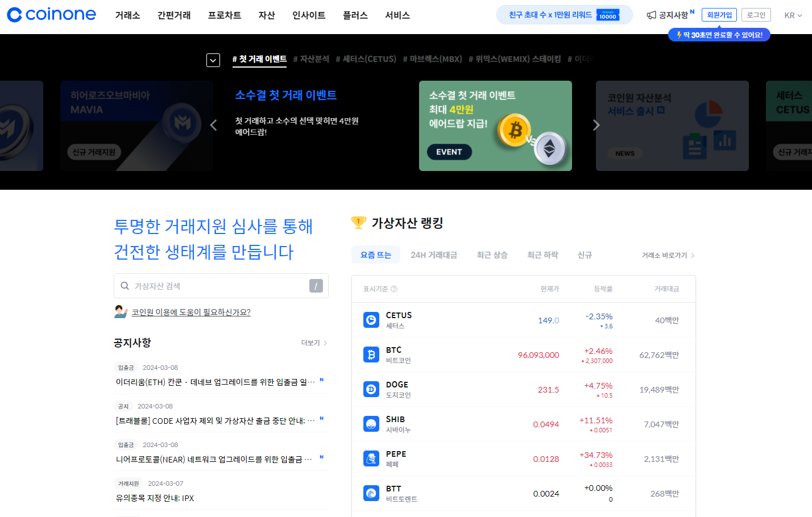812x517 pixels.
Task: Click the SHIB coin icon
Action: (x=371, y=424)
